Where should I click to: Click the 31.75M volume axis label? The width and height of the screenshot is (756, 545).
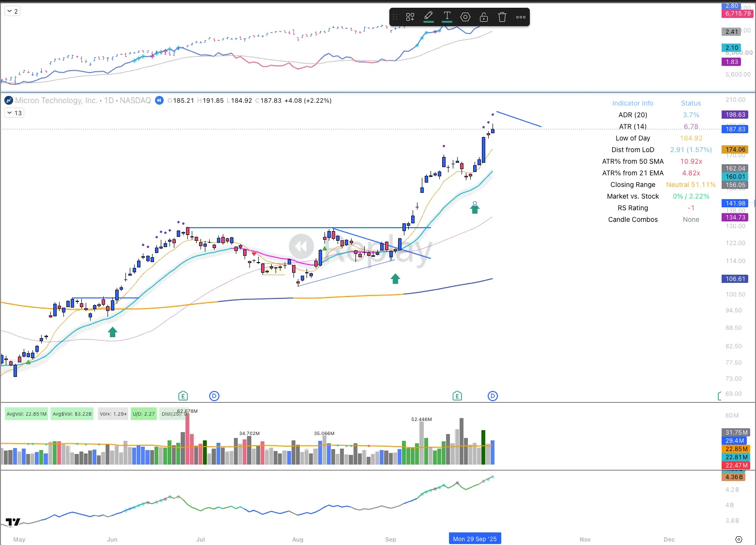[736, 432]
